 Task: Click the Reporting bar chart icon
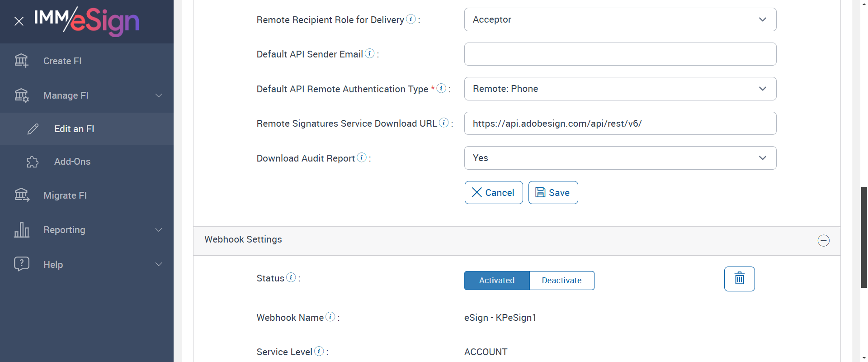tap(21, 230)
